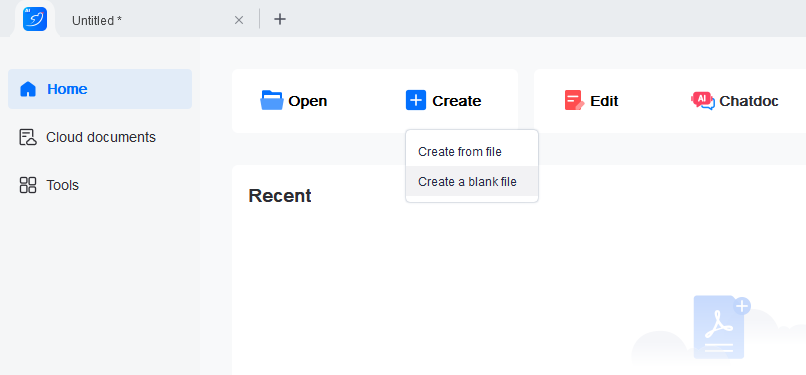Open Cloud documents in the sidebar

(100, 137)
